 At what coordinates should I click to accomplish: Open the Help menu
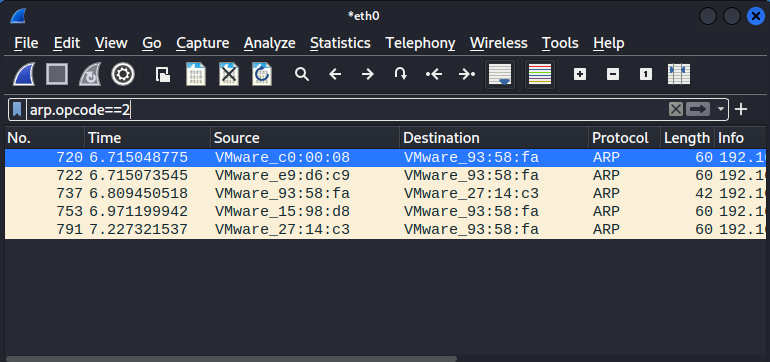coord(608,43)
